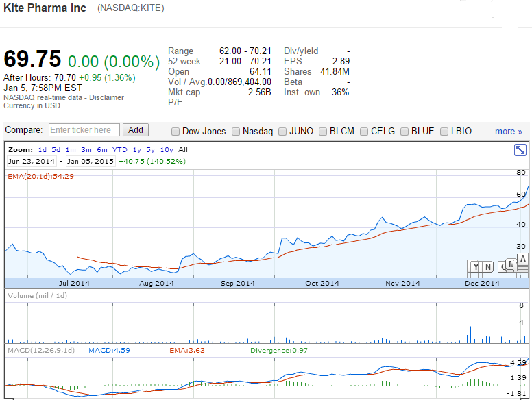Set chart zoom to YTD
This screenshot has height=400, width=532.
pyautogui.click(x=120, y=150)
